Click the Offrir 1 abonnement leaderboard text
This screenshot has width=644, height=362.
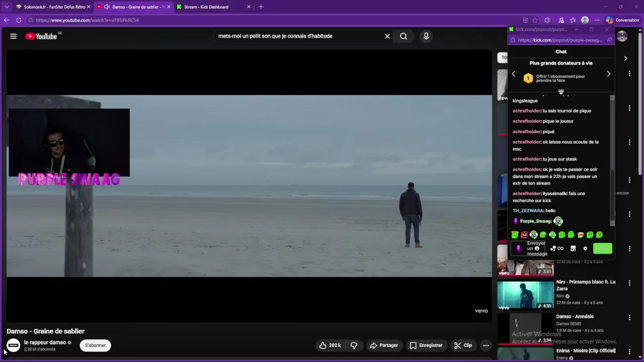tap(560, 78)
